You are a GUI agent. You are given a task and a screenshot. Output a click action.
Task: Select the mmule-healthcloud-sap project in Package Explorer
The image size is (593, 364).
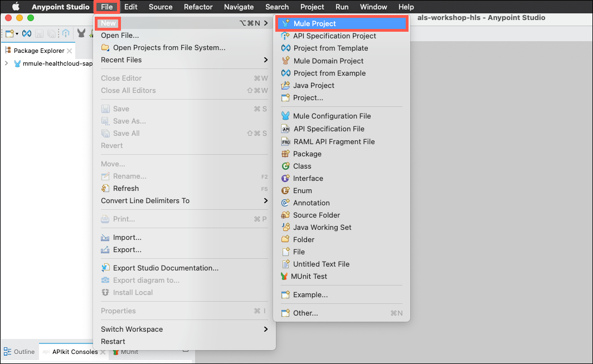click(x=57, y=63)
